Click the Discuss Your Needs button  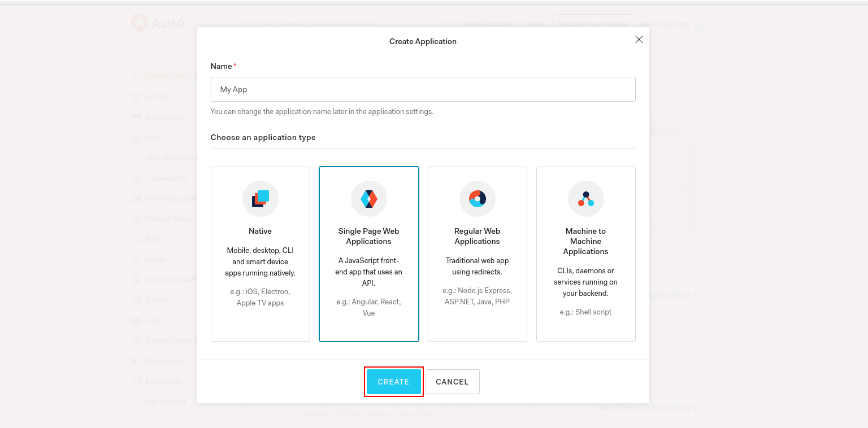(592, 24)
